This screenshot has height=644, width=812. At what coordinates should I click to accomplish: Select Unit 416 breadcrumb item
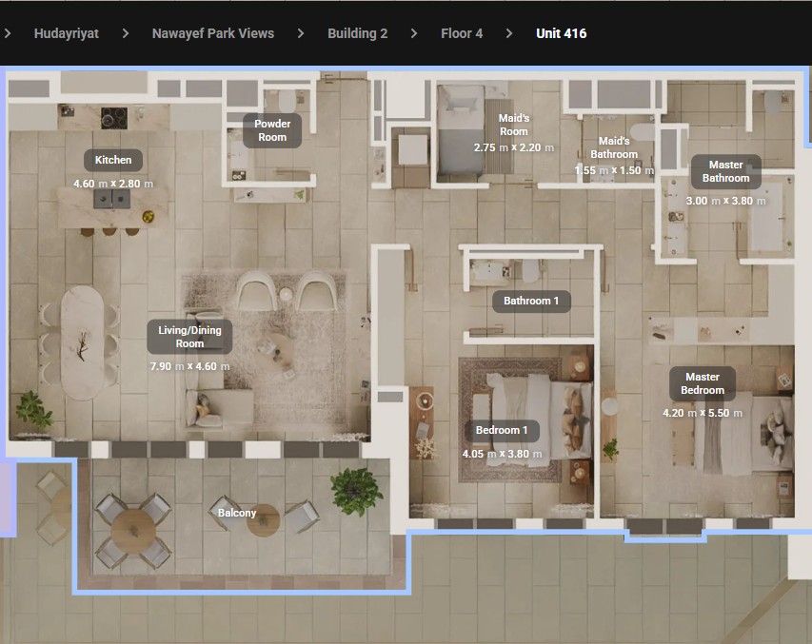point(562,33)
